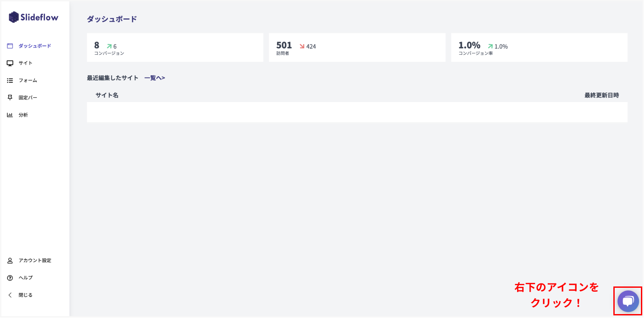
Task: Click the アカウント設定 user icon
Action: coord(10,261)
